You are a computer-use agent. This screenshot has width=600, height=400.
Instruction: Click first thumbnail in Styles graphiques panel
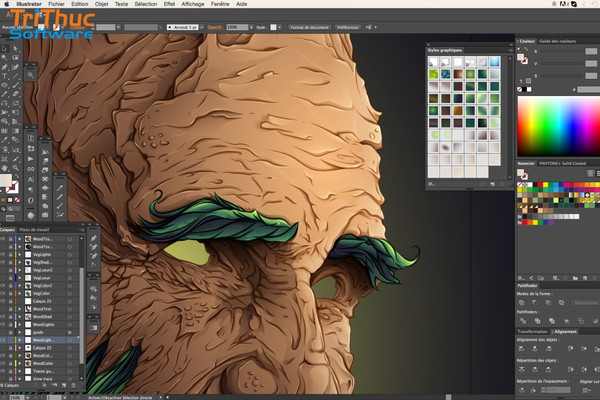[434, 61]
